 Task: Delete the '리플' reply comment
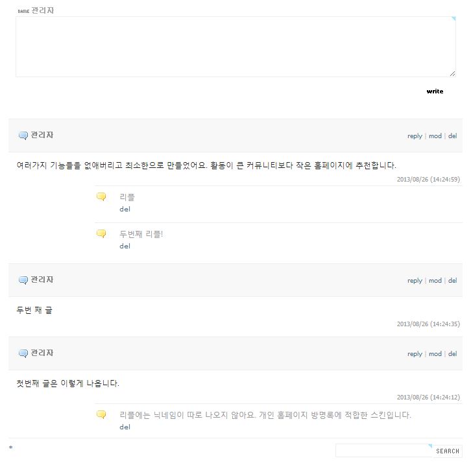(x=125, y=209)
